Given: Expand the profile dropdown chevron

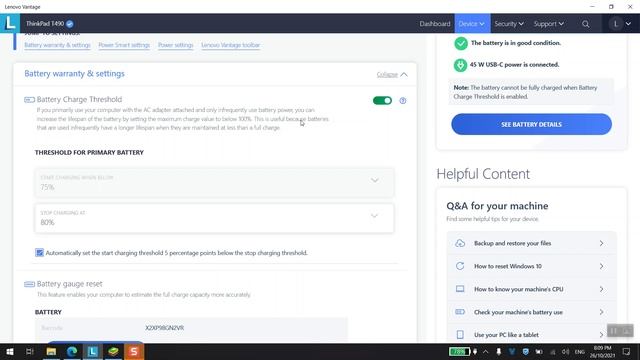Looking at the screenshot, I should 629,24.
